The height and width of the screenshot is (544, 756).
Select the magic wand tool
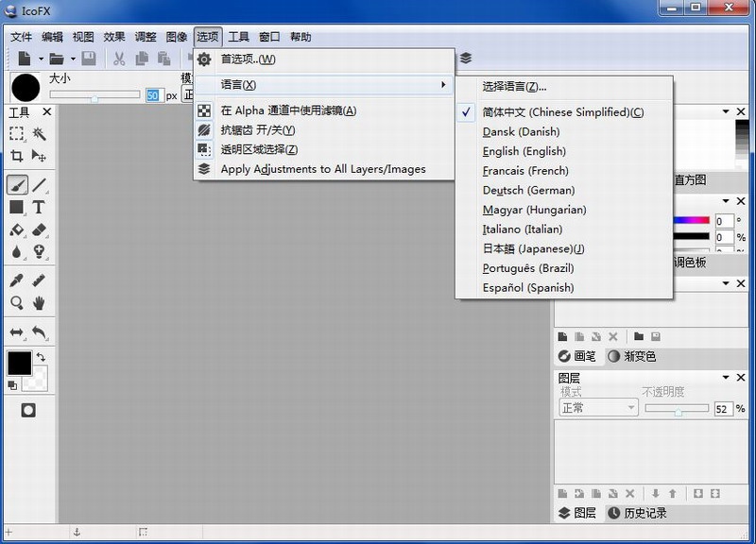point(39,133)
